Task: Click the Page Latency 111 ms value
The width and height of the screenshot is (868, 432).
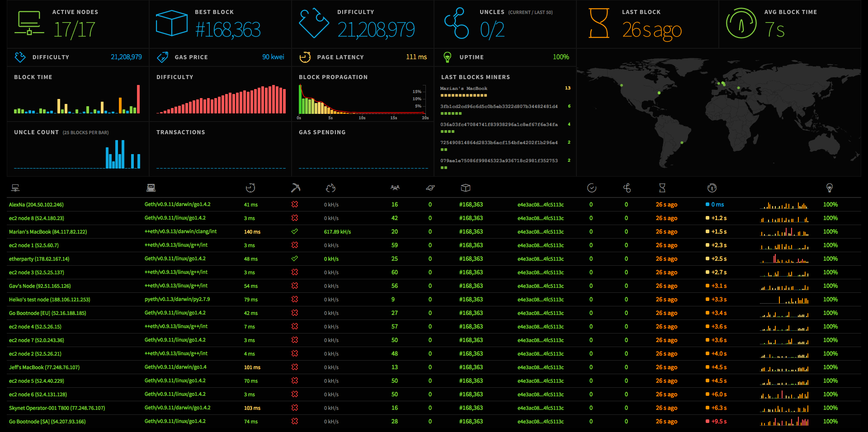Action: pyautogui.click(x=416, y=57)
